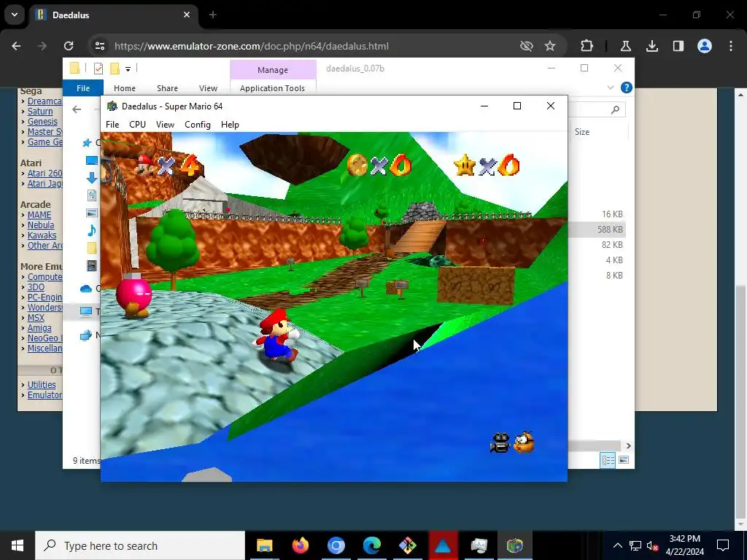Go back in File Explorer navigation
747x560 pixels.
[x=77, y=109]
